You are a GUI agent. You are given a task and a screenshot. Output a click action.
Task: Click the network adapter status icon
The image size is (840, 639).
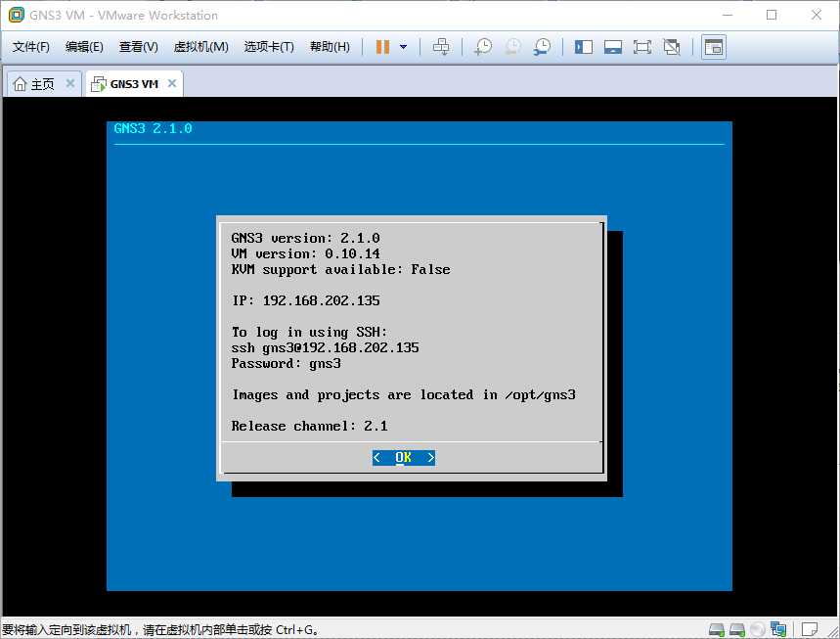click(777, 629)
